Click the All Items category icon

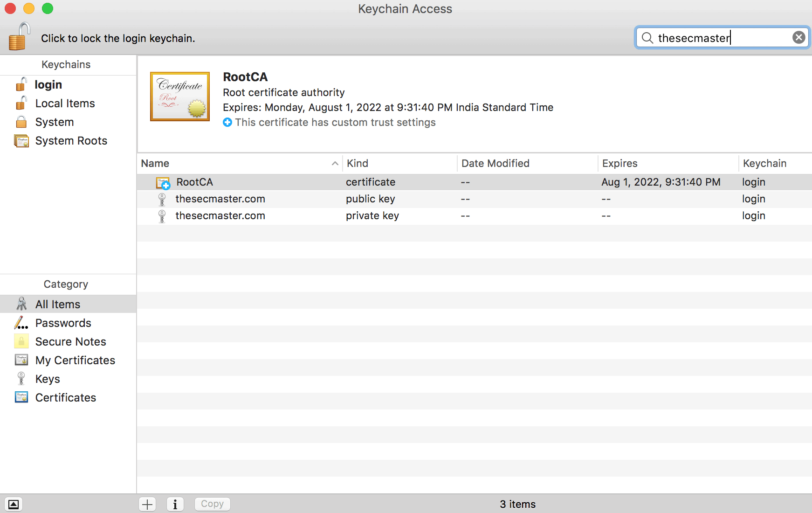point(21,304)
